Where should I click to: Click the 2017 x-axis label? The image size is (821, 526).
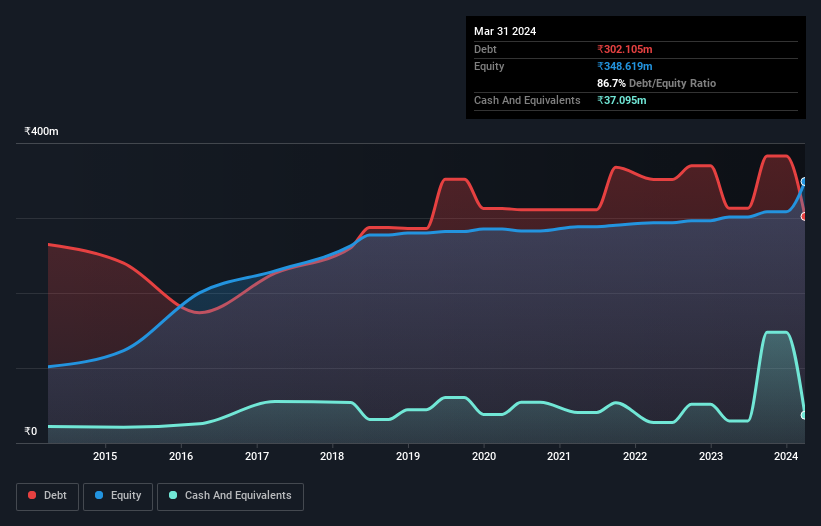click(257, 456)
